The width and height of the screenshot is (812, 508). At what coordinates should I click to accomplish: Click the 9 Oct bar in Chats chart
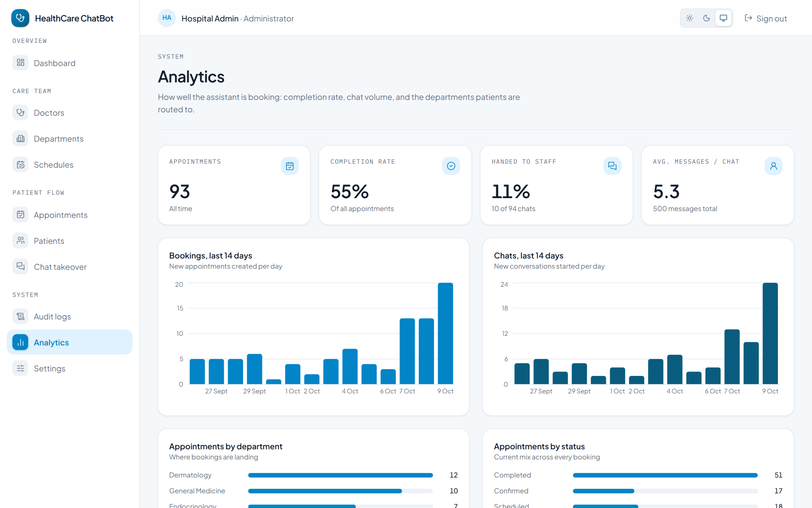point(770,333)
